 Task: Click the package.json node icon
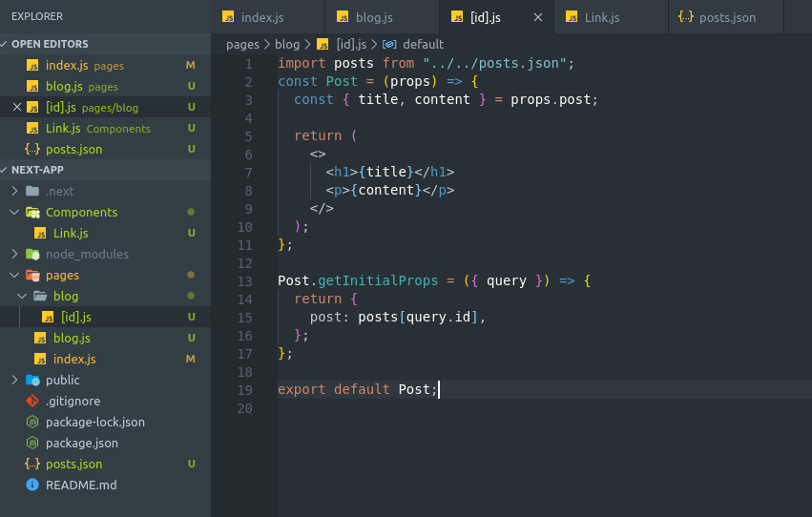(x=32, y=443)
